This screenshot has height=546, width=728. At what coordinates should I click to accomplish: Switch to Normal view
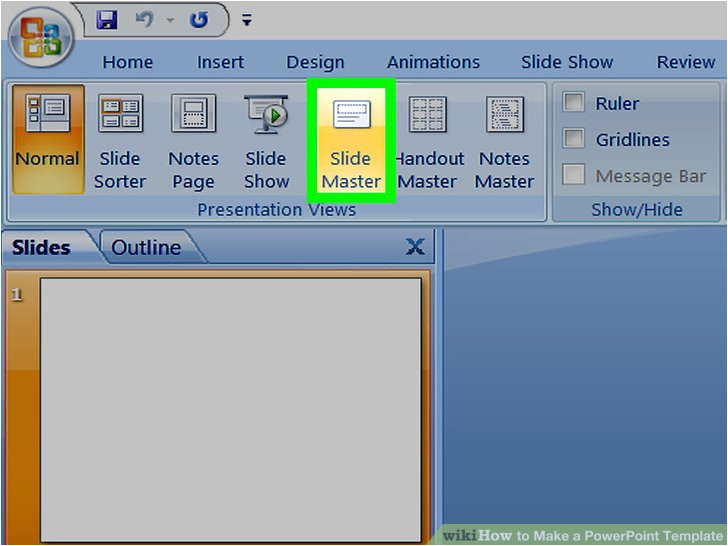point(47,140)
